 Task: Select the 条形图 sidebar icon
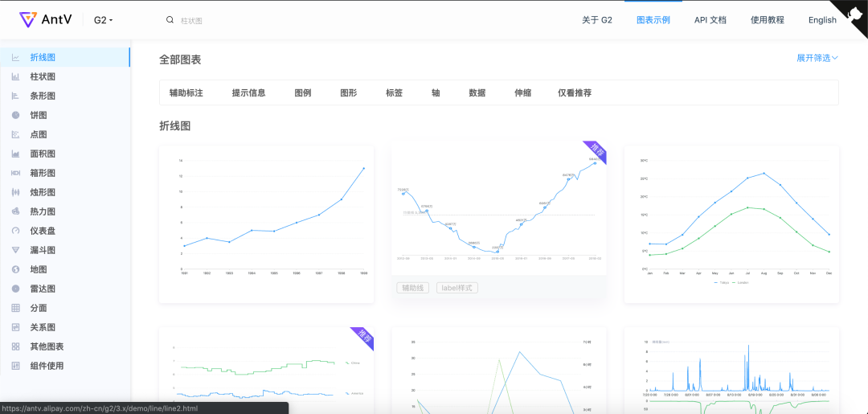tap(15, 96)
